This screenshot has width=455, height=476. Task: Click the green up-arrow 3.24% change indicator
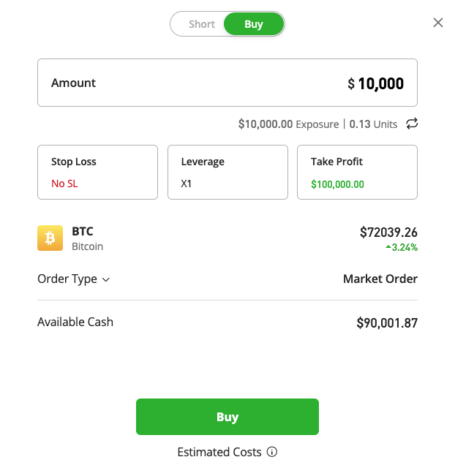pyautogui.click(x=401, y=248)
